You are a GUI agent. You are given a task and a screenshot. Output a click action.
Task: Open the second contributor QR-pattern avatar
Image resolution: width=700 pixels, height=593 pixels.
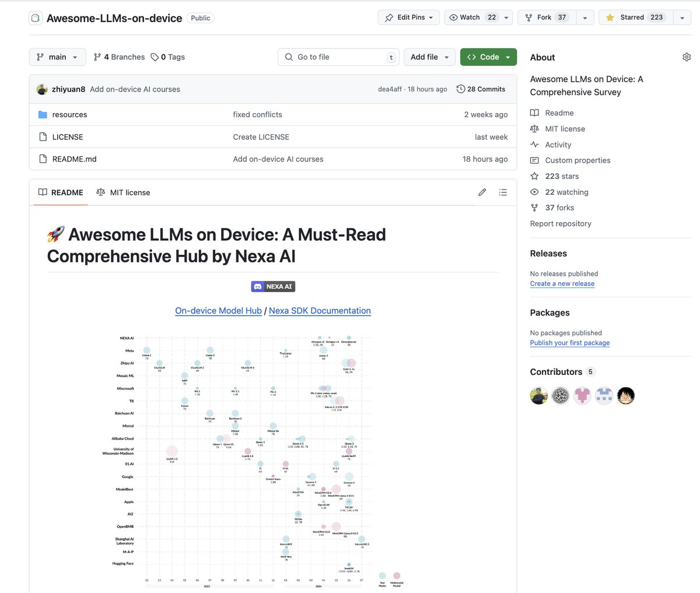pos(561,396)
